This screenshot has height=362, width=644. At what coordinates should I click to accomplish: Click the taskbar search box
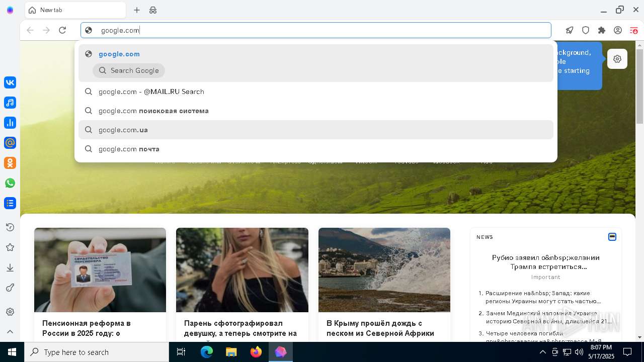click(x=97, y=352)
